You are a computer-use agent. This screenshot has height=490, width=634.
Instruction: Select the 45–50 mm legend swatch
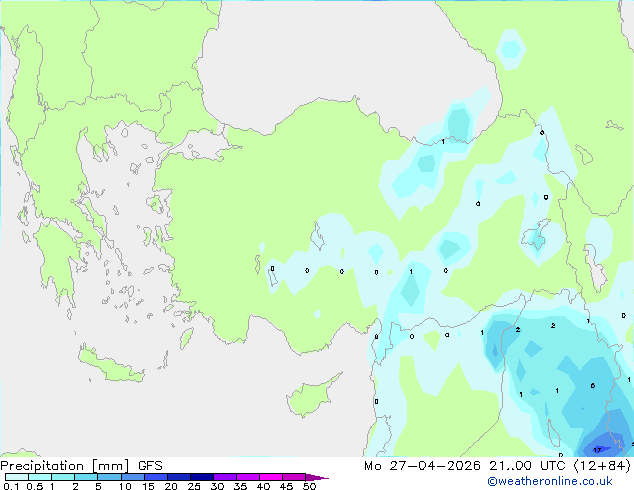(294, 477)
